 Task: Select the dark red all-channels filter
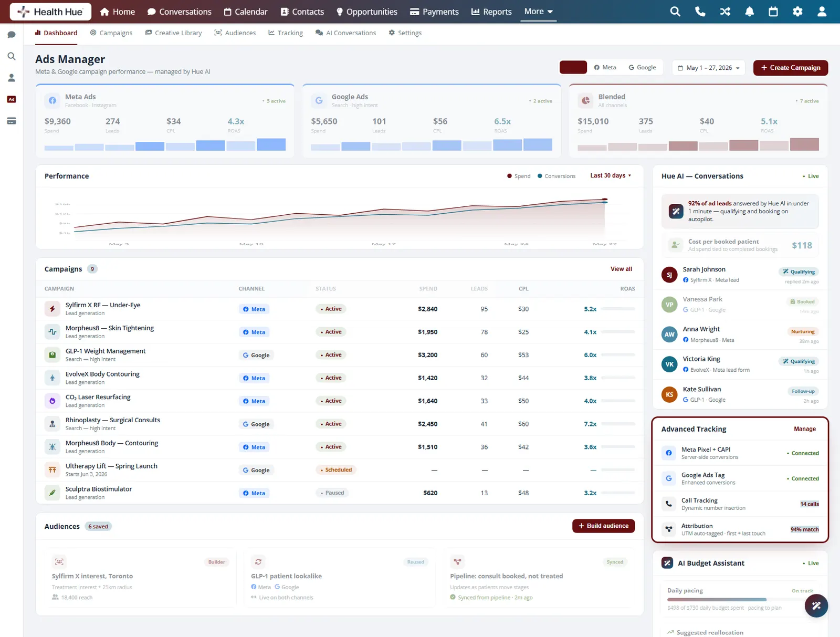573,67
